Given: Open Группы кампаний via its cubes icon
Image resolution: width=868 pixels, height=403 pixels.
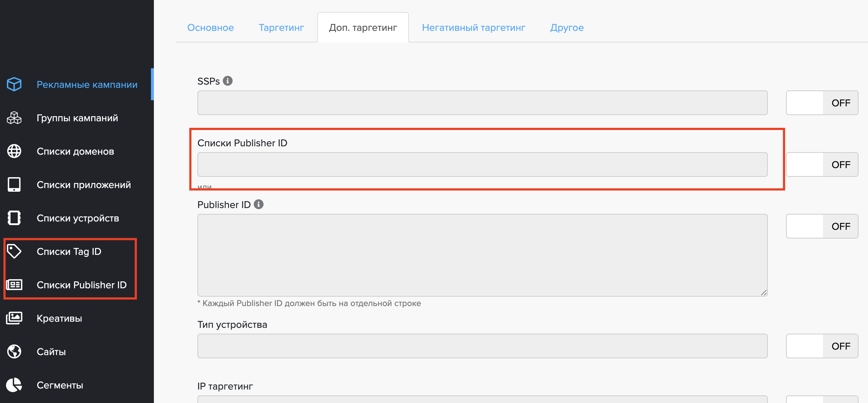Looking at the screenshot, I should click(14, 118).
